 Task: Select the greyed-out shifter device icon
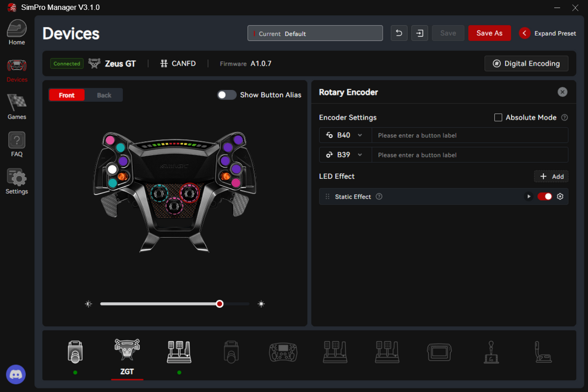click(491, 351)
